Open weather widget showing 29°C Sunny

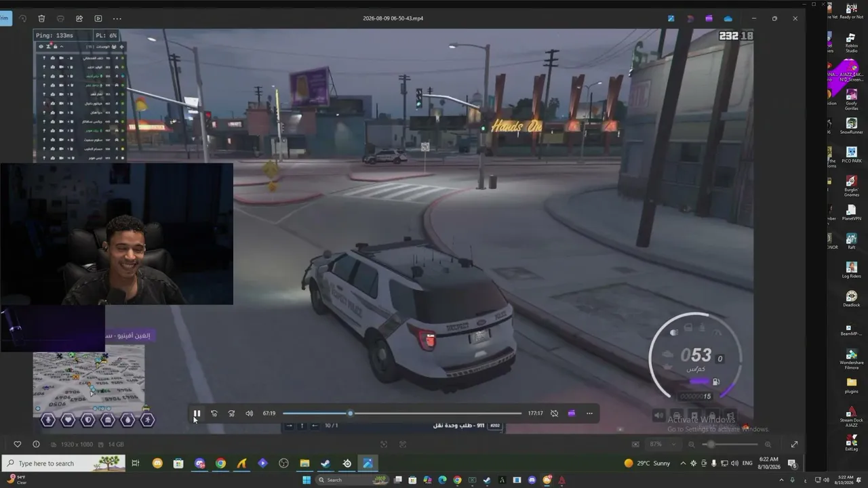point(648,464)
